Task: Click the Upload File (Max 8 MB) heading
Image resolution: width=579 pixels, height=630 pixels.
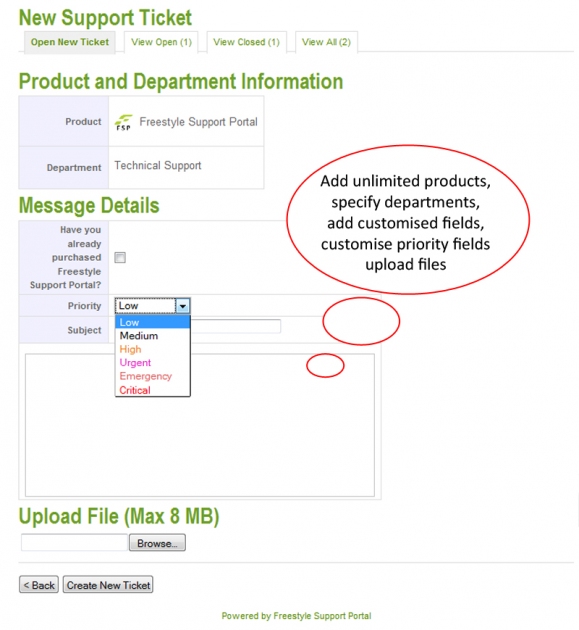Action: click(x=119, y=516)
